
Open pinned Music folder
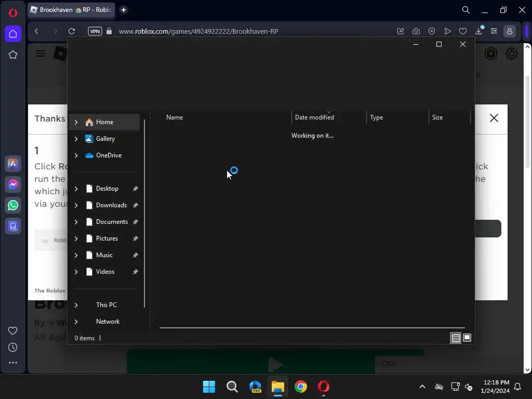tap(104, 255)
